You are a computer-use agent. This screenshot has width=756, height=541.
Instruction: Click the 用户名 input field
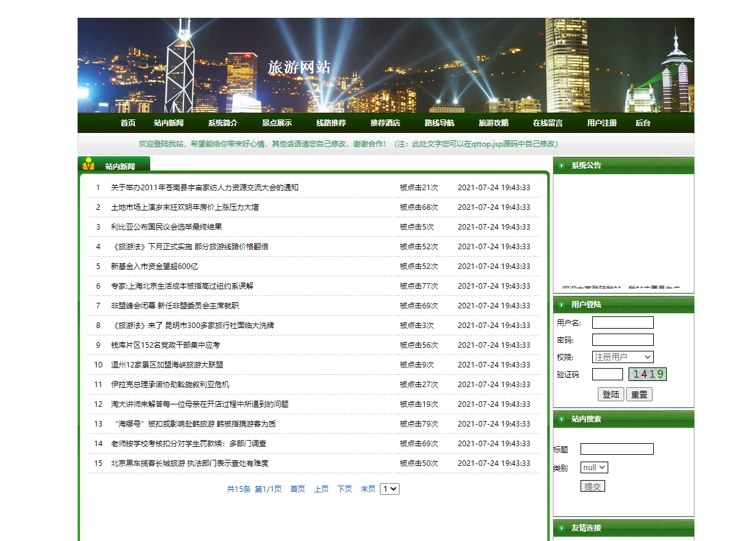pos(622,322)
